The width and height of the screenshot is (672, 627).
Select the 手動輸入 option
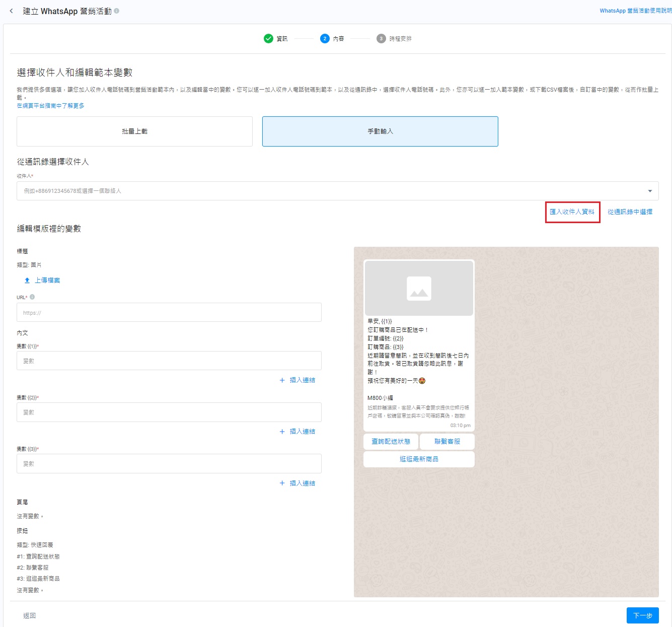(380, 131)
